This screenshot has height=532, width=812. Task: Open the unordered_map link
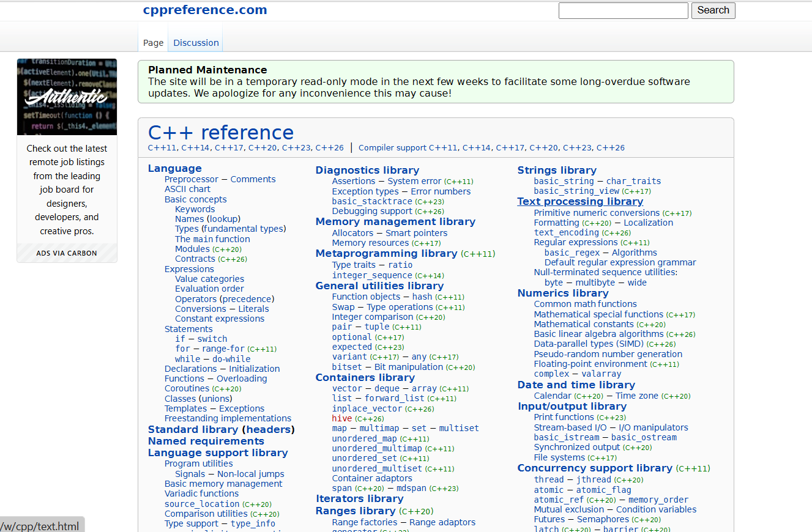pos(365,438)
